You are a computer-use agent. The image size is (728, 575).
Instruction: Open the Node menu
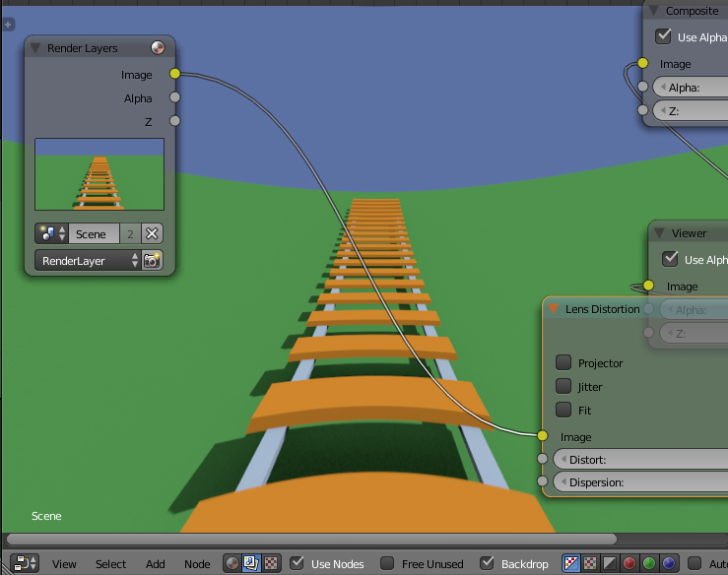[197, 564]
